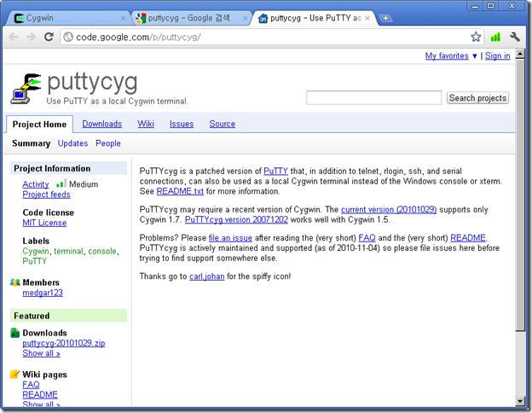The height and width of the screenshot is (413, 532).
Task: Click the activity level bars icon
Action: coord(61,183)
